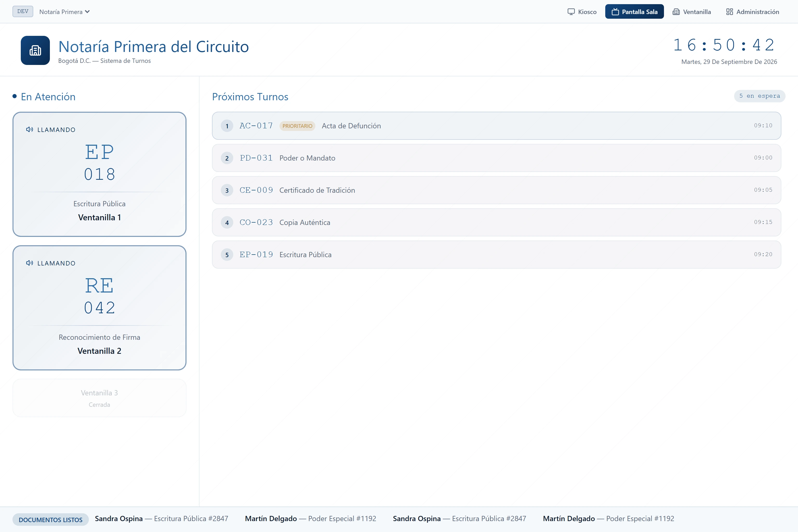Click the Notaría Primera del Circuito title
This screenshot has width=798, height=532.
coord(154,46)
